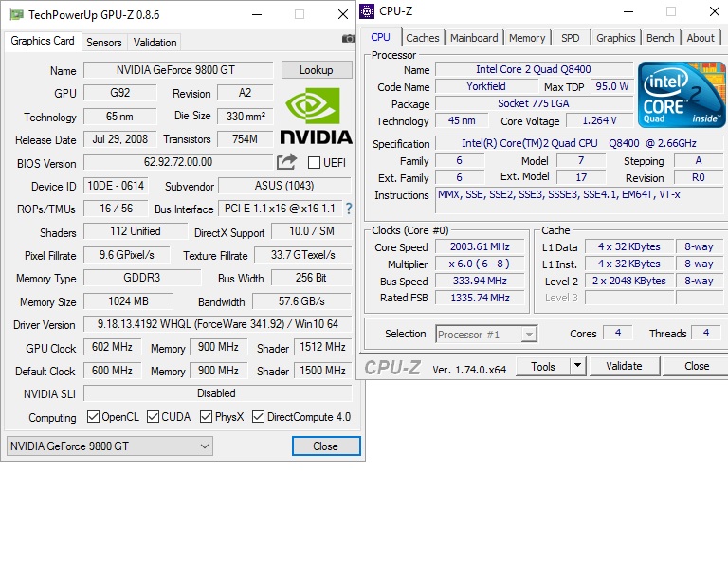The image size is (728, 582).
Task: Expand the Tools dropdown arrow in CPU-Z
Action: click(577, 366)
